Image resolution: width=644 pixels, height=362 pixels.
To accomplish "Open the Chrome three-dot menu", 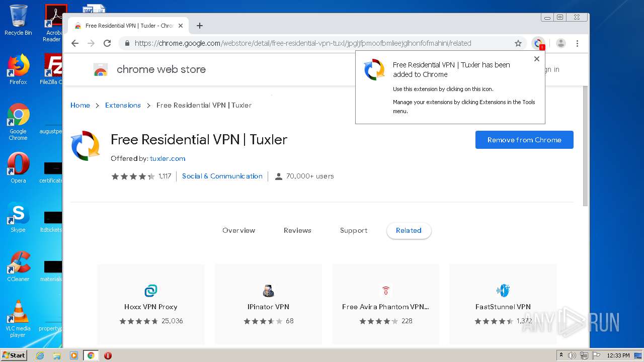I will click(x=577, y=43).
